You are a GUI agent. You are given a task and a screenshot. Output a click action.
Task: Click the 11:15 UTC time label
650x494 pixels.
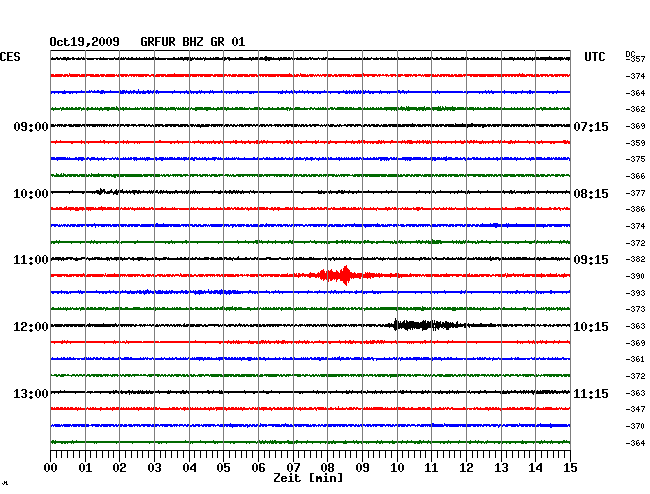591,393
